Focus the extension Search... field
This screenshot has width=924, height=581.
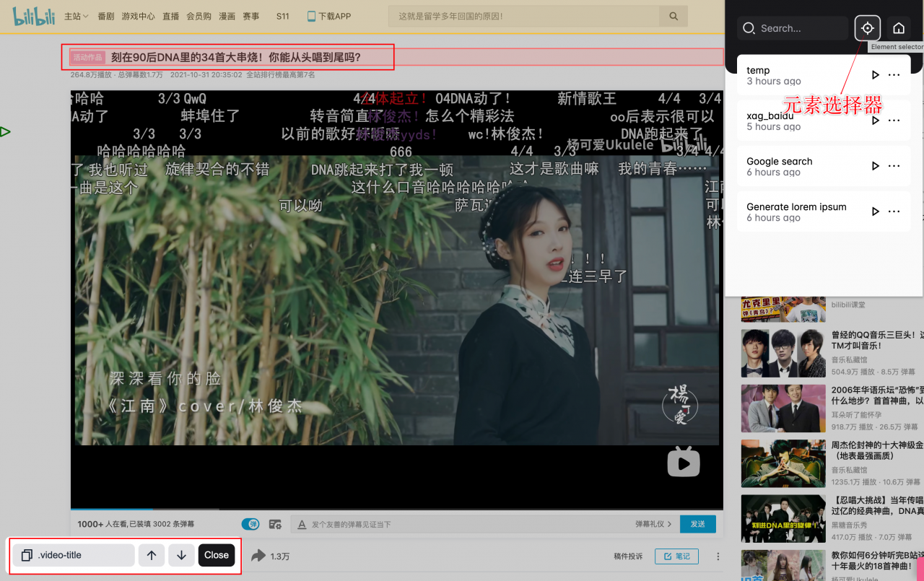tap(793, 28)
